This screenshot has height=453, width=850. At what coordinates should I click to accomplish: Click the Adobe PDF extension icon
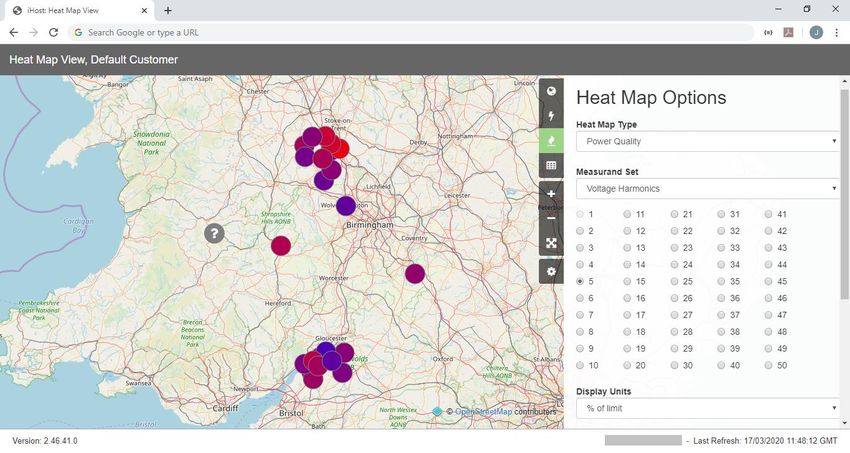[789, 33]
